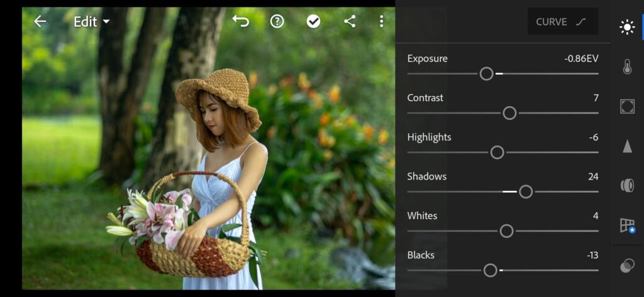644x297 pixels.
Task: Click the Blacks slider handle
Action: coord(490,271)
